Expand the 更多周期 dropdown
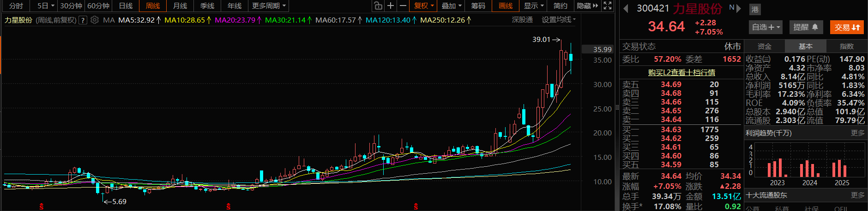The height and width of the screenshot is (211, 868). click(269, 6)
